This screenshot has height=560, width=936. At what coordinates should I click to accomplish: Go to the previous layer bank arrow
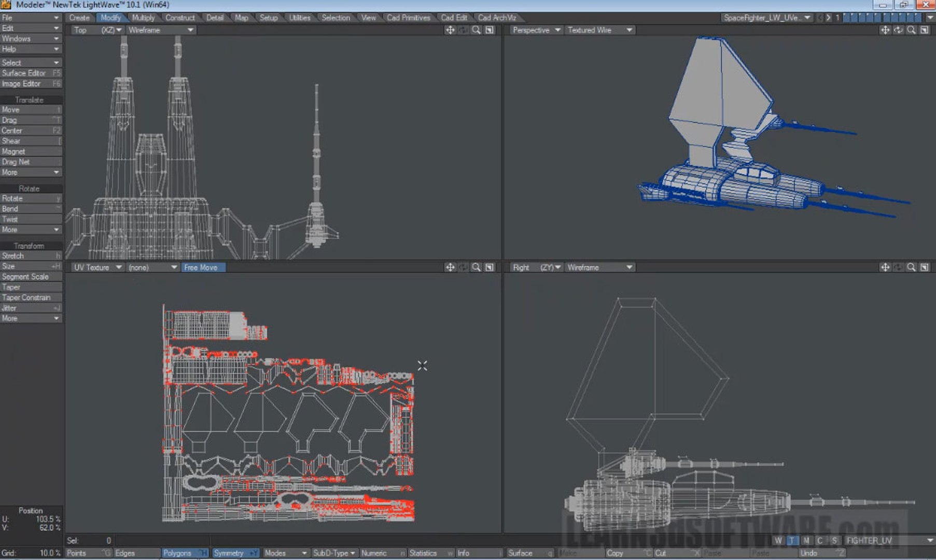click(820, 18)
